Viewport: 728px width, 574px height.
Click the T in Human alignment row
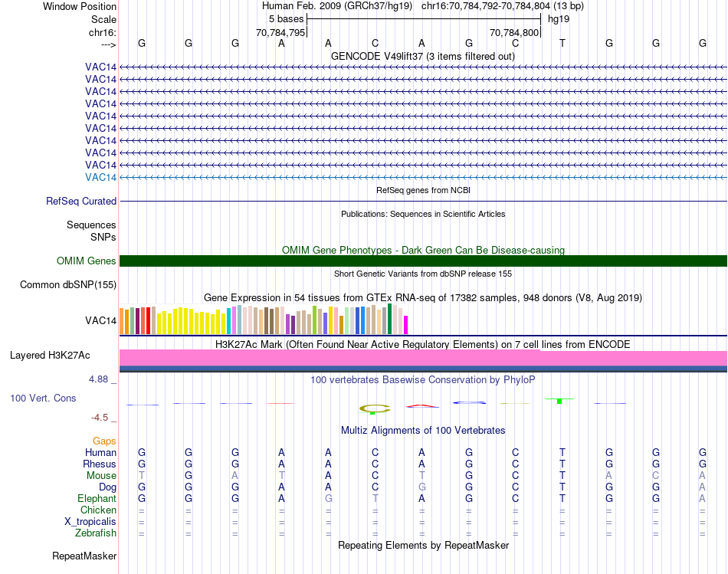click(562, 452)
